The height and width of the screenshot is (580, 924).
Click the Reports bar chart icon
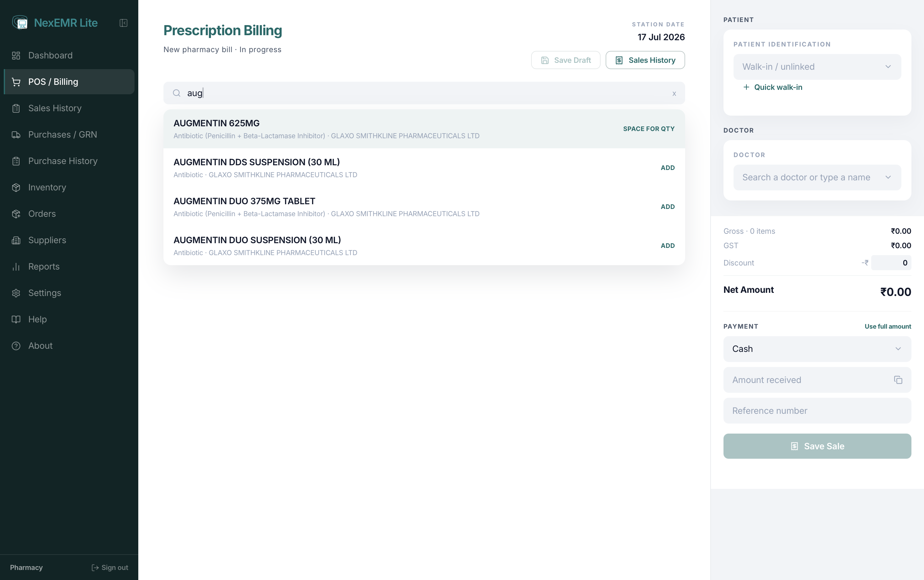[x=16, y=267]
